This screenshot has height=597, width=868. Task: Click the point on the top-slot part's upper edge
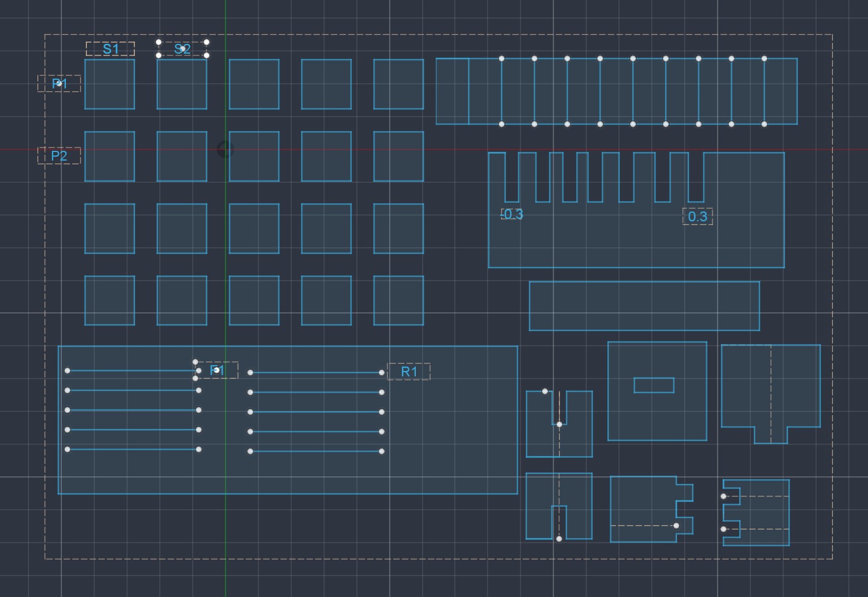(545, 391)
